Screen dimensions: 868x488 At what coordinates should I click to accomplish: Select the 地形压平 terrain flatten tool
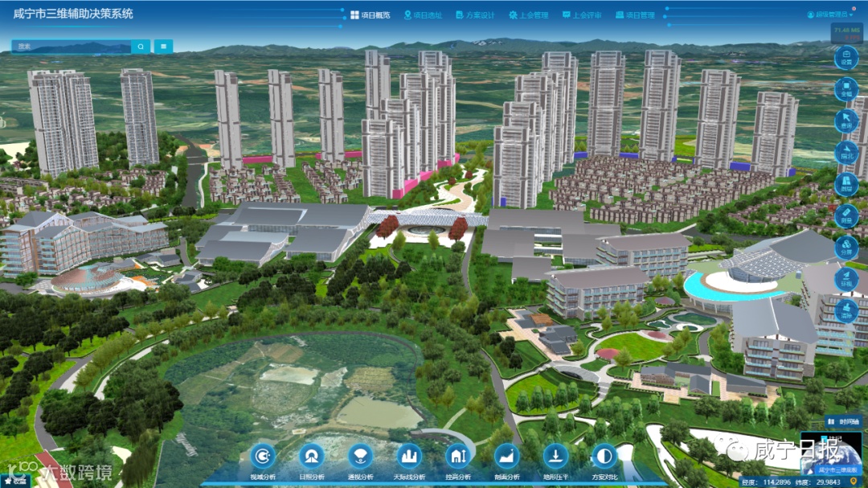pos(555,461)
